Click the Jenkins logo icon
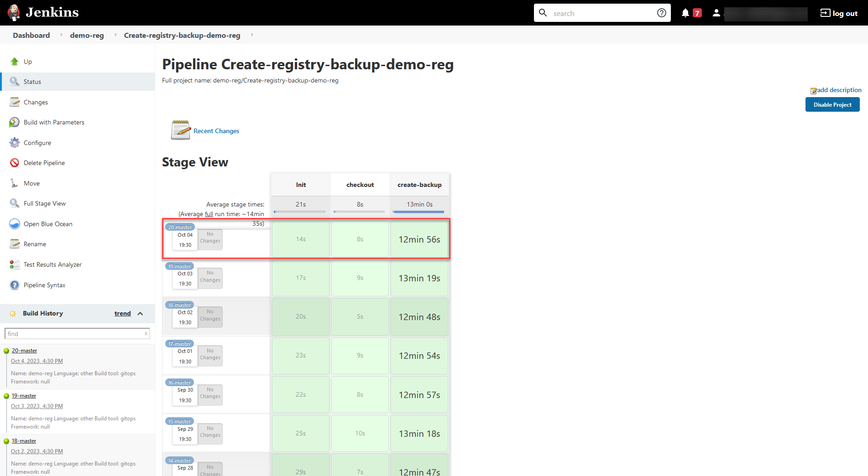 [14, 12]
